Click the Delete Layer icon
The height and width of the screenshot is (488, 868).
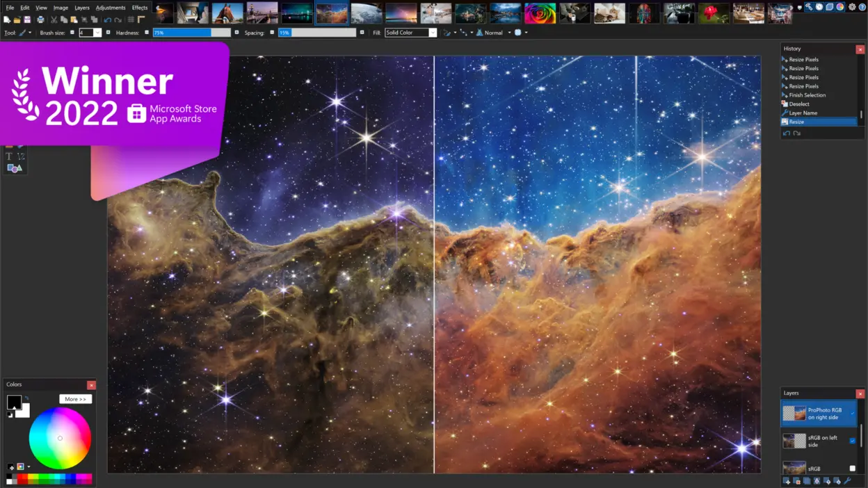(797, 481)
